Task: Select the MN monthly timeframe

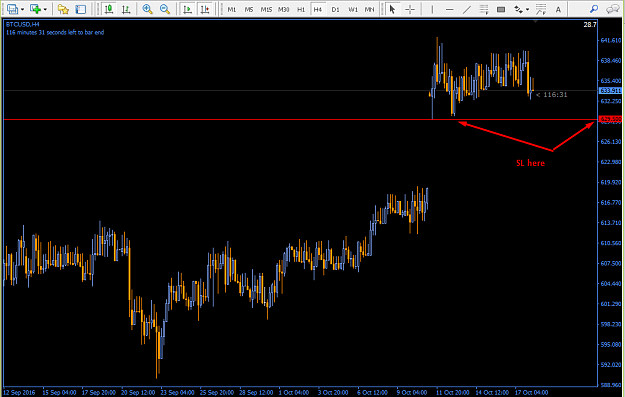Action: (369, 9)
